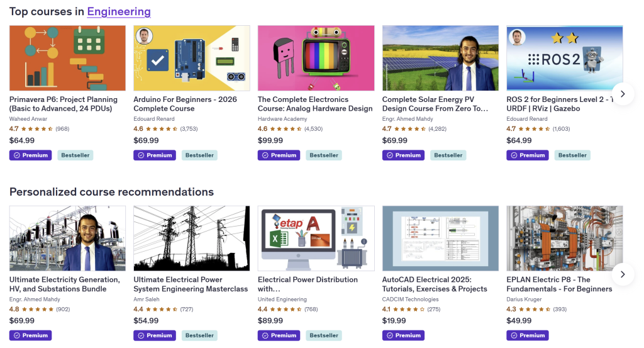Open Primavera P6: Project Planning course title
The image size is (644, 348).
coord(64,104)
